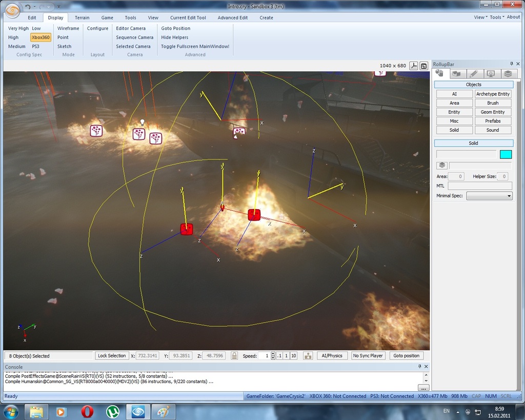The width and height of the screenshot is (525, 420).
Task: Open the quick access toolbar customize arrow
Action: coord(59,7)
